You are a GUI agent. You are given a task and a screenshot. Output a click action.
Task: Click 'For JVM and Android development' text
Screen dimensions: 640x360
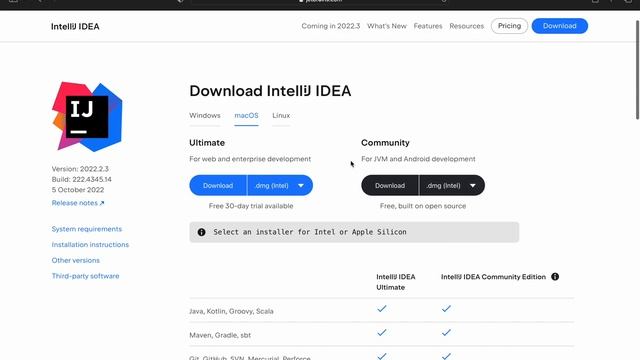(x=418, y=159)
